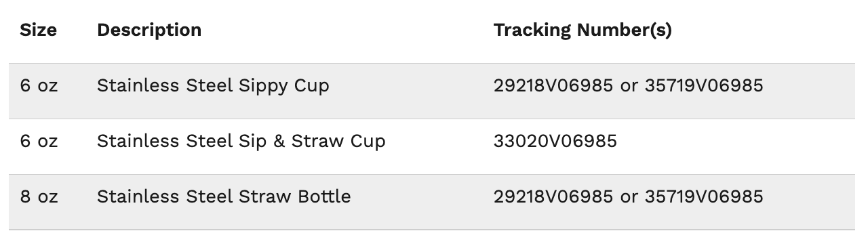Click the word Sippy in the first row
868x252 pixels.
click(263, 87)
